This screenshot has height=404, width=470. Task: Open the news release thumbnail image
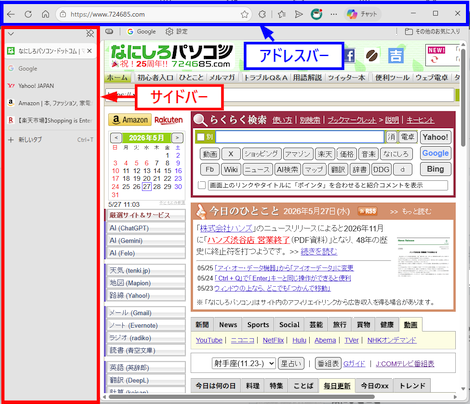(x=423, y=257)
